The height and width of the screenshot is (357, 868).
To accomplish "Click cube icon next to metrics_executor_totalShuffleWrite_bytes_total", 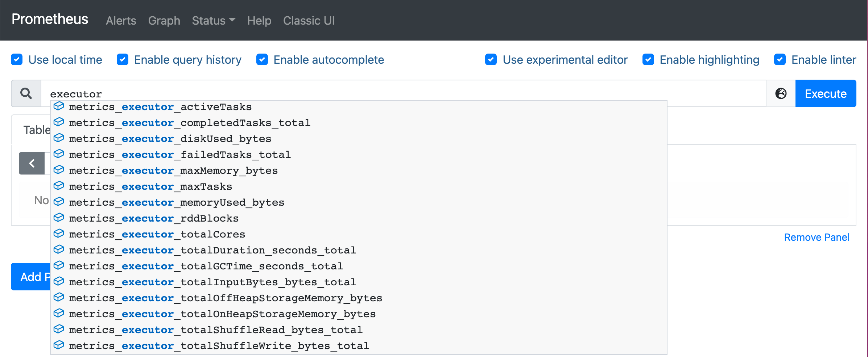I will 59,345.
